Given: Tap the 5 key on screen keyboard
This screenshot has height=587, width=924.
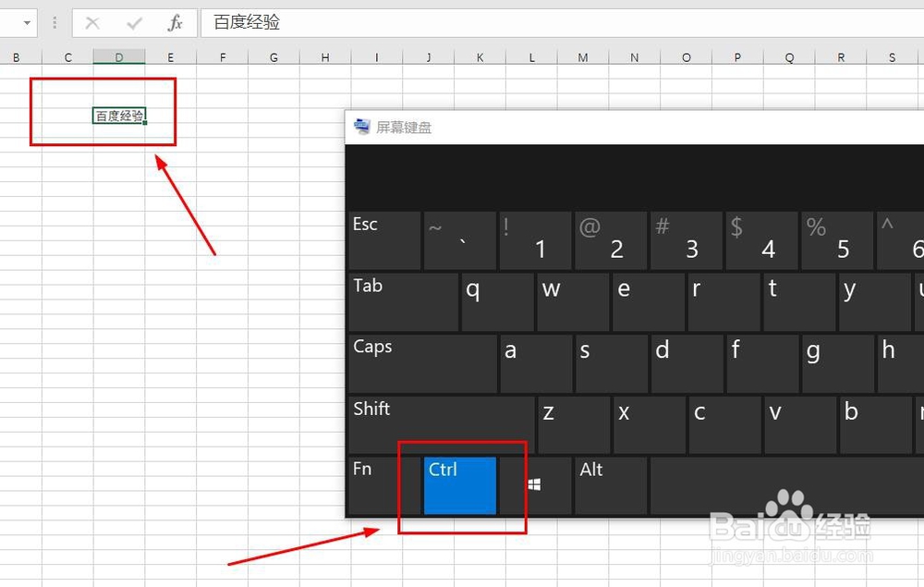Looking at the screenshot, I should coord(837,240).
